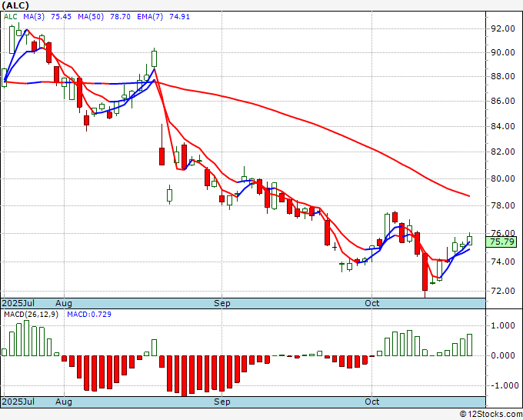Click Sep on the price chart date axis
The width and height of the screenshot is (523, 420).
click(222, 303)
